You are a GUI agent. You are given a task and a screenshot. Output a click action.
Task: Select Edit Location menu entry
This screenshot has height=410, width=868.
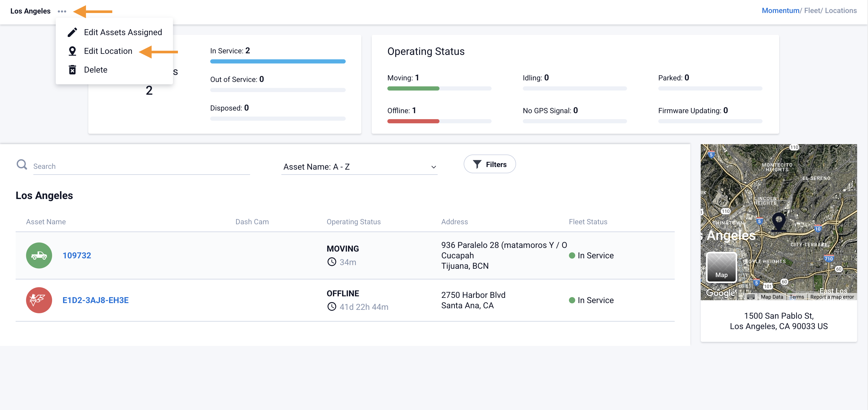pos(108,51)
